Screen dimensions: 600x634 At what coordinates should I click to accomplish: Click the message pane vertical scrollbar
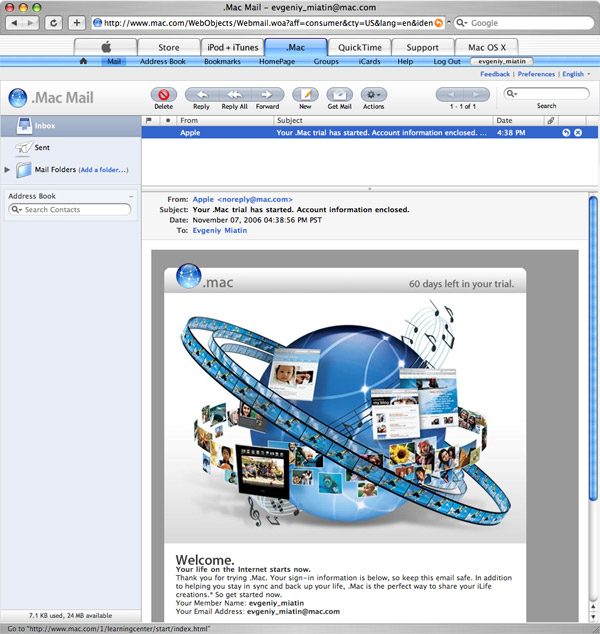click(x=593, y=348)
